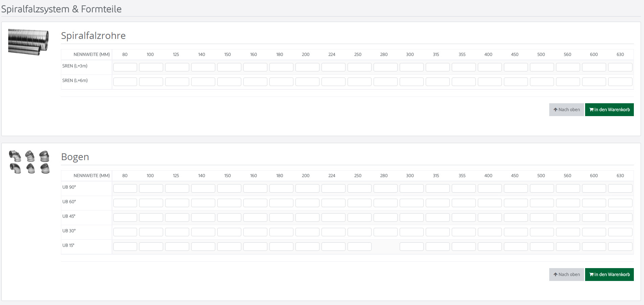Click the Spiralfalzrohre product image
This screenshot has height=305, width=644.
[x=28, y=42]
